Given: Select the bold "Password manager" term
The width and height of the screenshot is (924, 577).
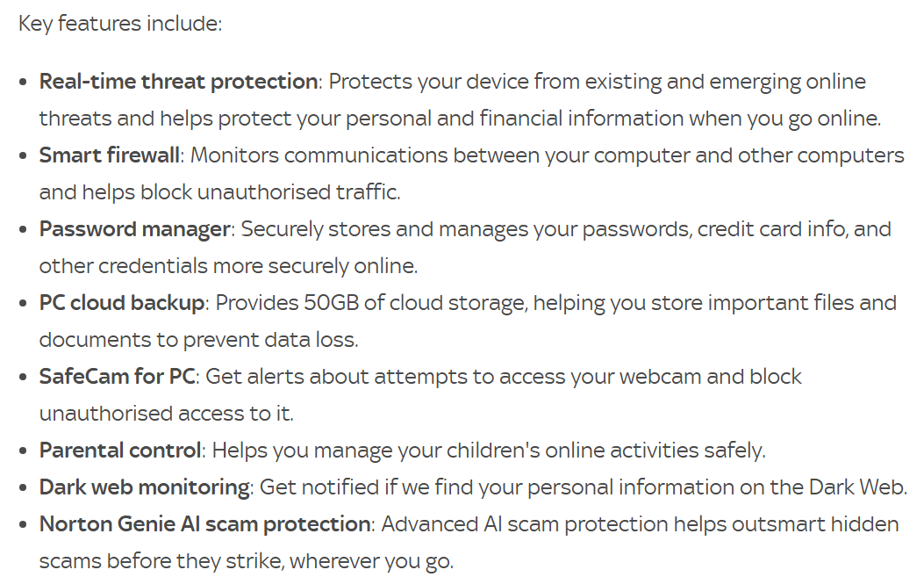Looking at the screenshot, I should tap(134, 229).
